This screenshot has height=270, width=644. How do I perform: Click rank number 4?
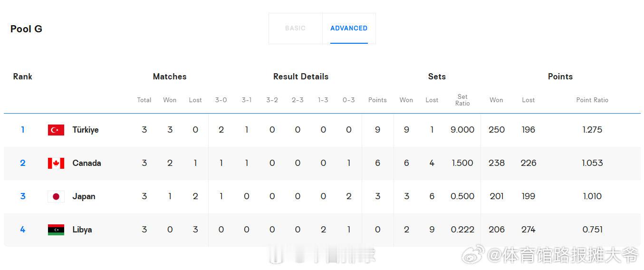click(22, 230)
